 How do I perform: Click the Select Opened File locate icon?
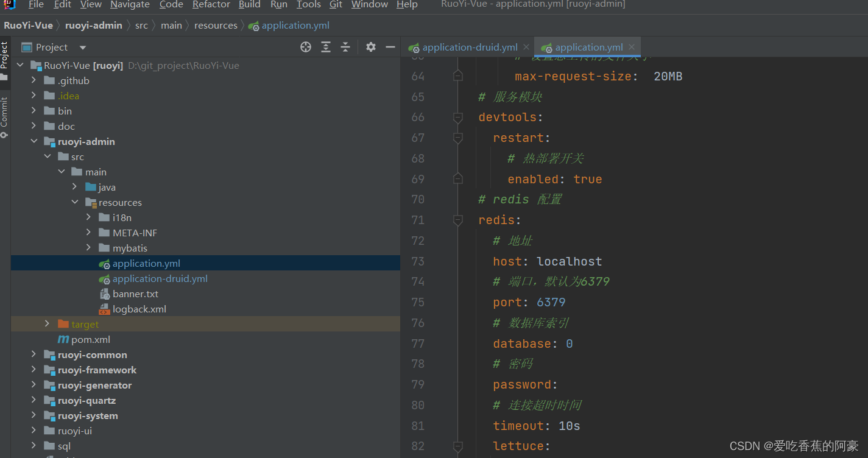coord(306,47)
